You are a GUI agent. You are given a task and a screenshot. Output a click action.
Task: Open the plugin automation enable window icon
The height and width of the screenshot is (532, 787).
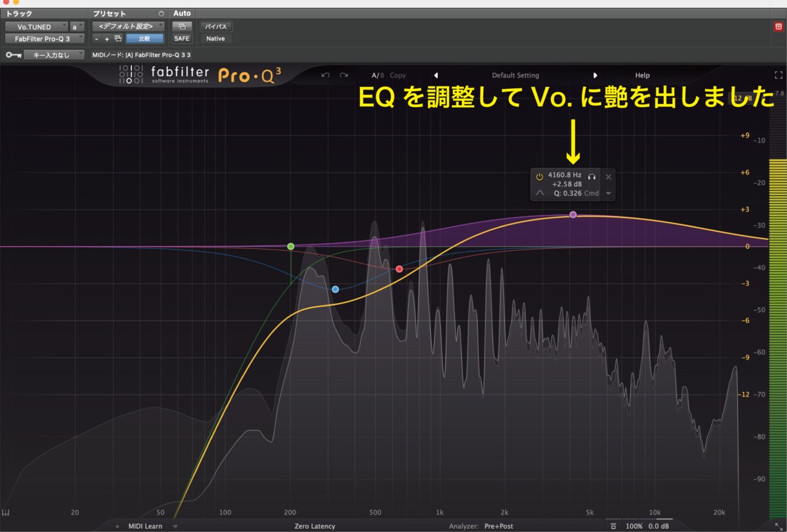pos(182,26)
